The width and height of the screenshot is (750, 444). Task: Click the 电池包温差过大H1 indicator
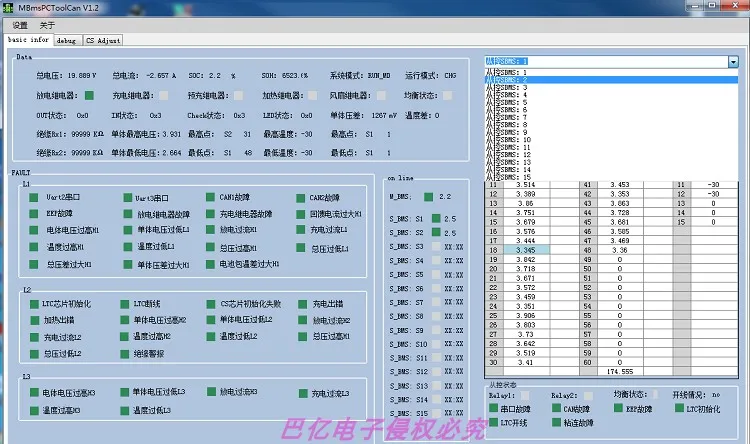[x=210, y=264]
